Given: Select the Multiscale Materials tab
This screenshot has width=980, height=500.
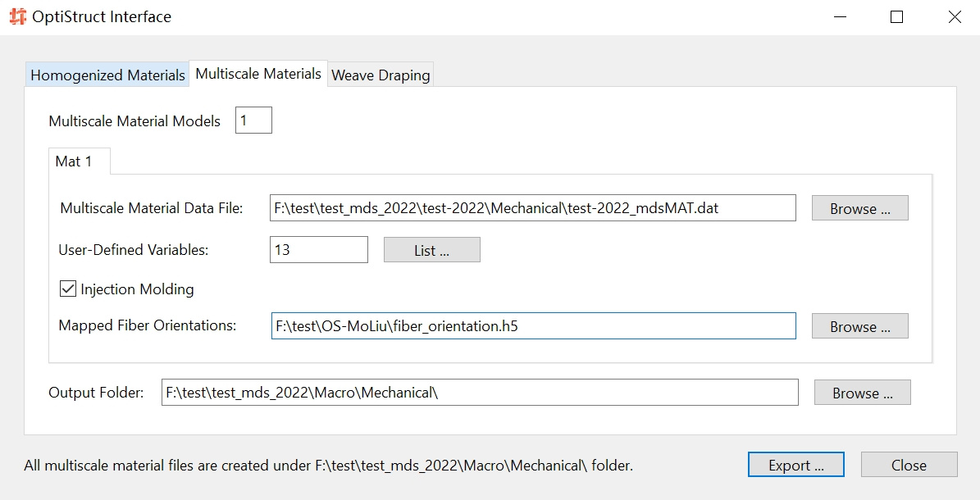Looking at the screenshot, I should tap(258, 74).
